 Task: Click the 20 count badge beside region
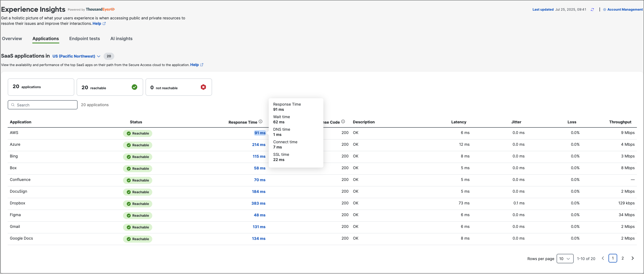(109, 56)
